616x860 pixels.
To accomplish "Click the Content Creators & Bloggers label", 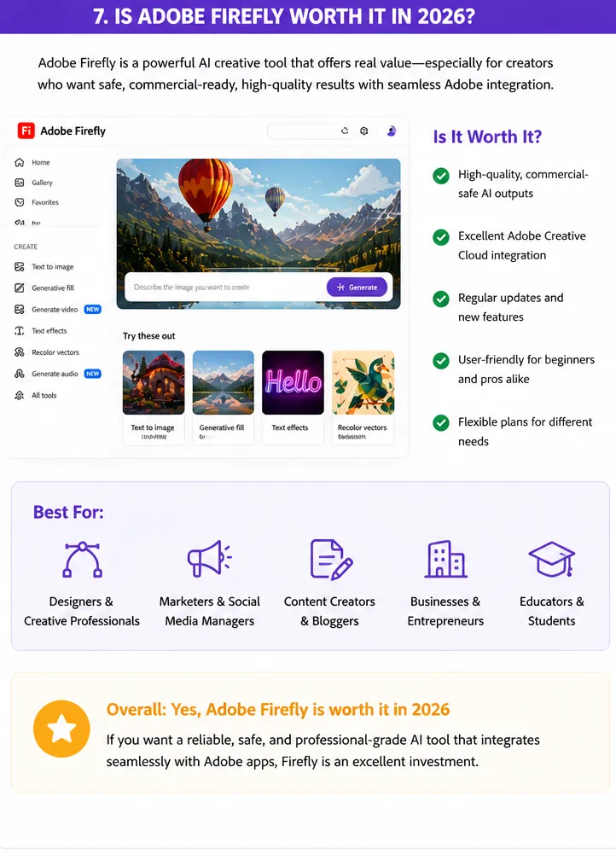I will click(329, 612).
